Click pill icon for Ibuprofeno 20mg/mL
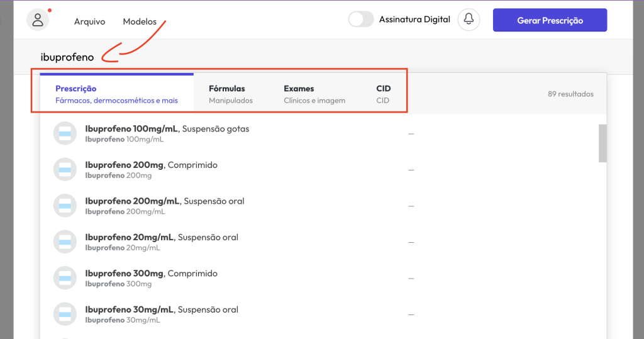Screen dimensions: 644x339 click(x=65, y=242)
